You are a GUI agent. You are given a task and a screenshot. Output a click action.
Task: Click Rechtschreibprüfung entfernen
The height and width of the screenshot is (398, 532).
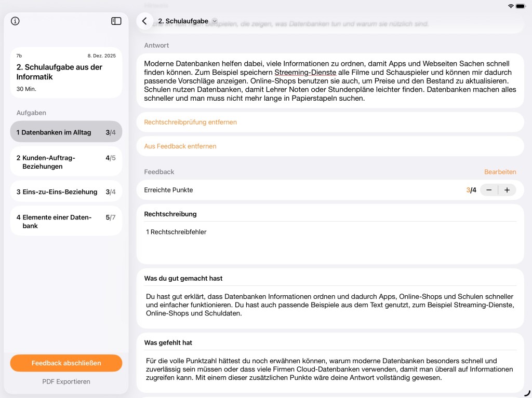tap(190, 122)
